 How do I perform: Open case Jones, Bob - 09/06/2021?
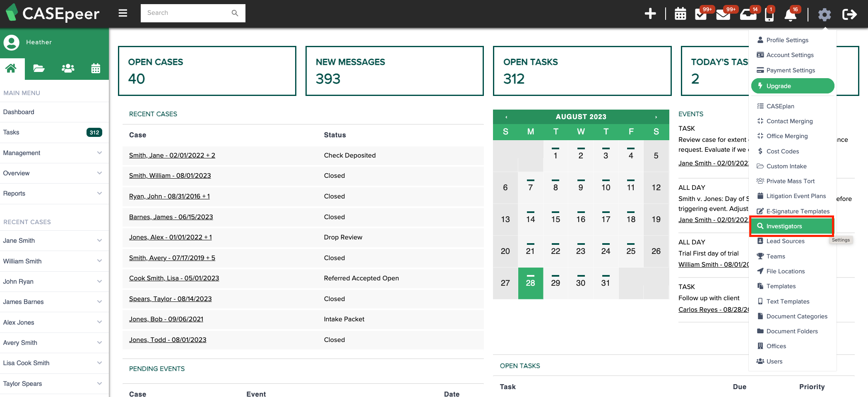166,319
